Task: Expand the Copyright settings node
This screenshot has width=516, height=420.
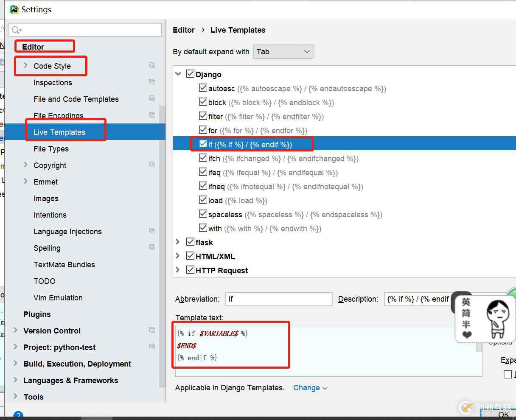Action: tap(25, 165)
